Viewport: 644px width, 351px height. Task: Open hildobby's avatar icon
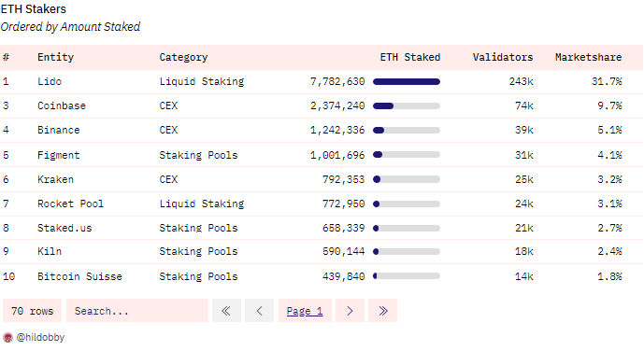tap(7, 338)
